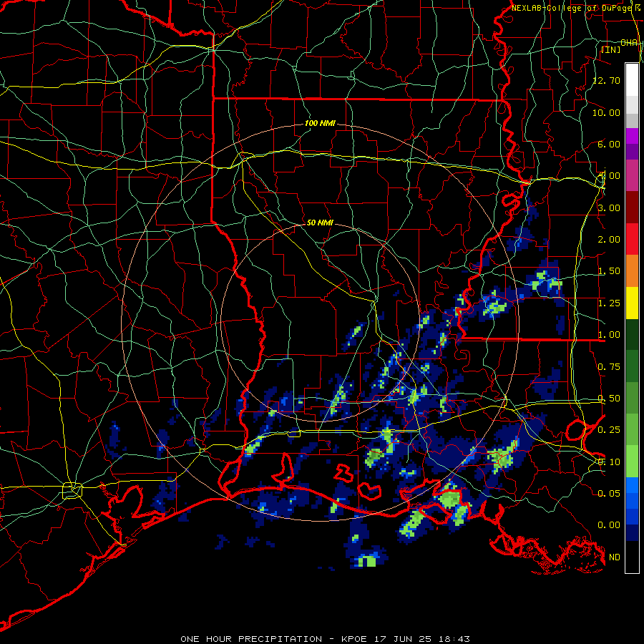Pick the bright red swatch beside 2.00
The image size is (644, 644).
coord(632,240)
